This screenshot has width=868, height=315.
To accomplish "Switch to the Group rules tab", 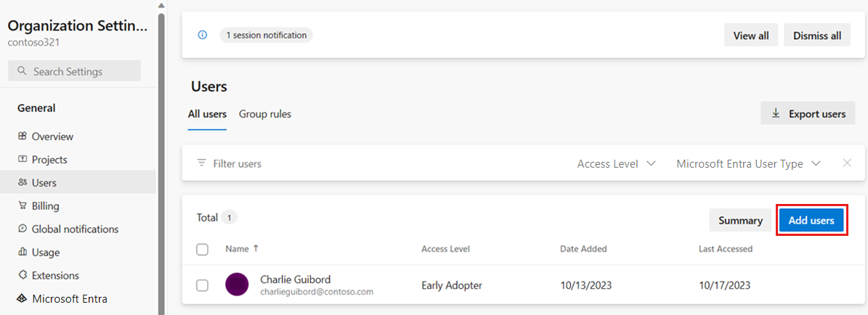I will 265,114.
